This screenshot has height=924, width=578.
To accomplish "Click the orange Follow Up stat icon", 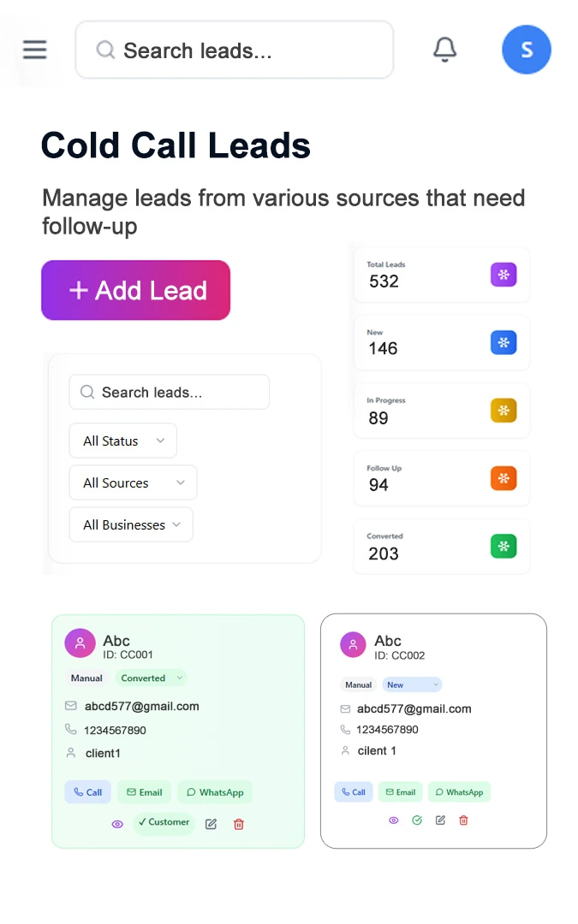I will point(504,478).
